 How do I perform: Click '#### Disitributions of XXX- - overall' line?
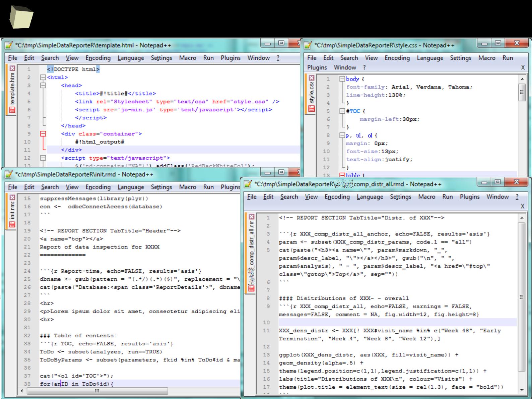pos(344,298)
